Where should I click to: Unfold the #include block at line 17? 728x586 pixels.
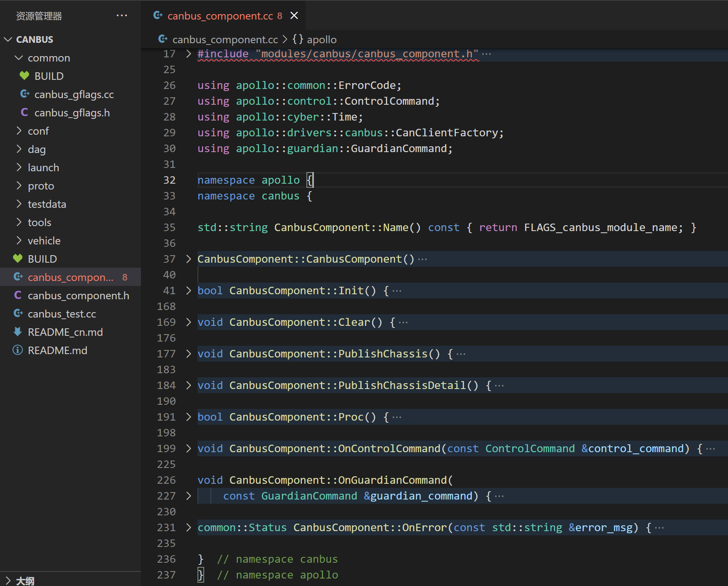188,54
